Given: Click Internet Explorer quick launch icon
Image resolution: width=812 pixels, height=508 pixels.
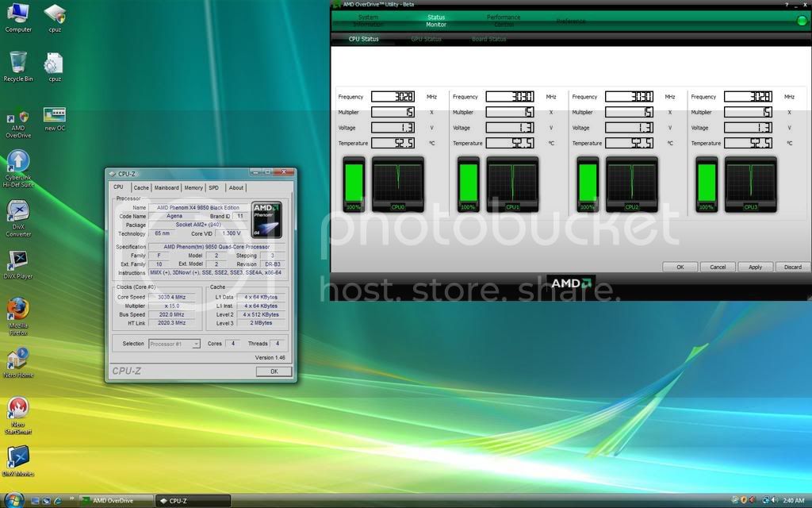Looking at the screenshot, I should coord(57,501).
